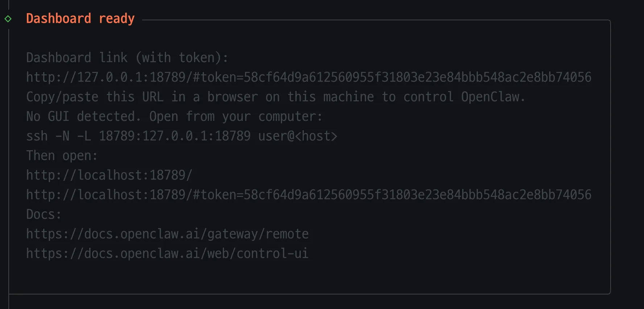
Task: Click the "-N" flag in the ssh command
Action: click(x=62, y=136)
